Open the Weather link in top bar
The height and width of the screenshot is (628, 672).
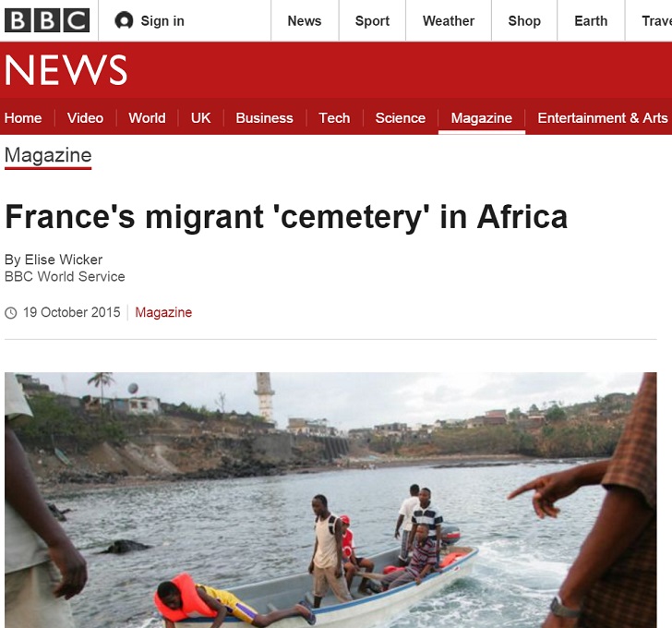pos(449,20)
